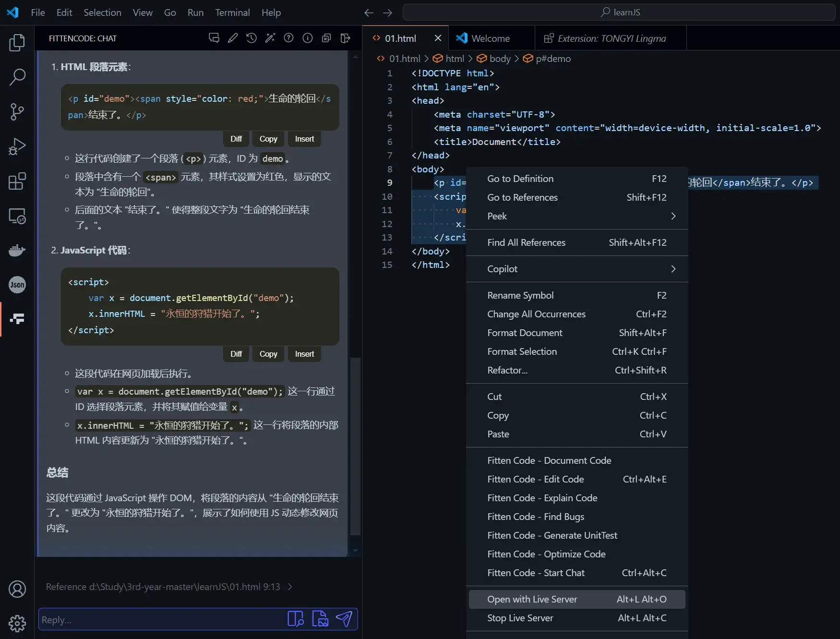Image resolution: width=840 pixels, height=639 pixels.
Task: Choose Go to Definition
Action: pyautogui.click(x=577, y=179)
